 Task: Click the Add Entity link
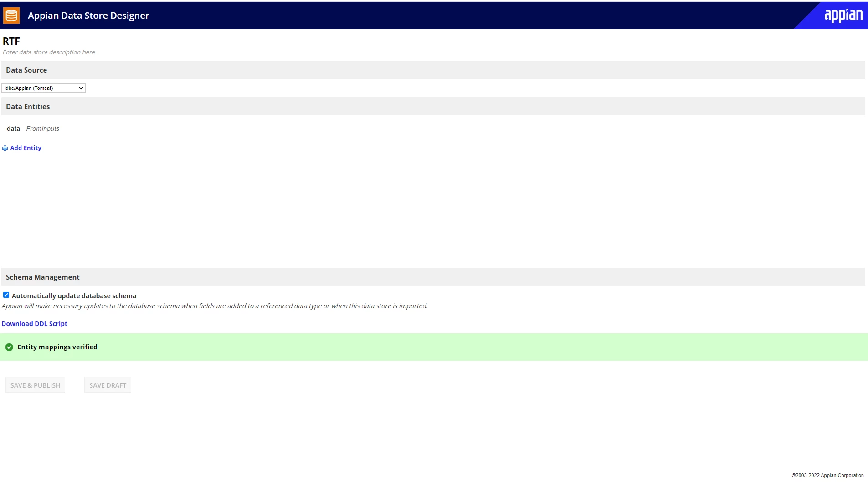(26, 148)
